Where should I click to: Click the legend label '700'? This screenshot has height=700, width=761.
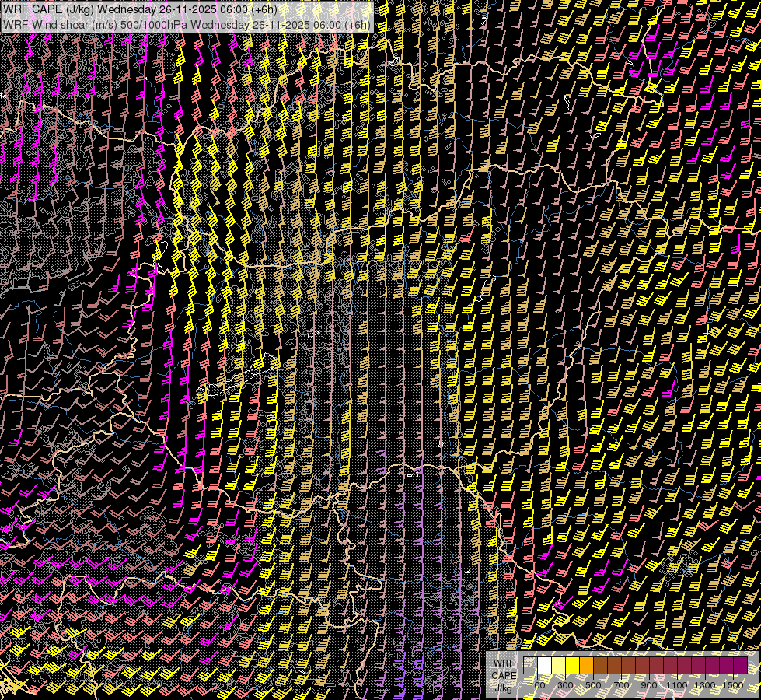coord(621,685)
